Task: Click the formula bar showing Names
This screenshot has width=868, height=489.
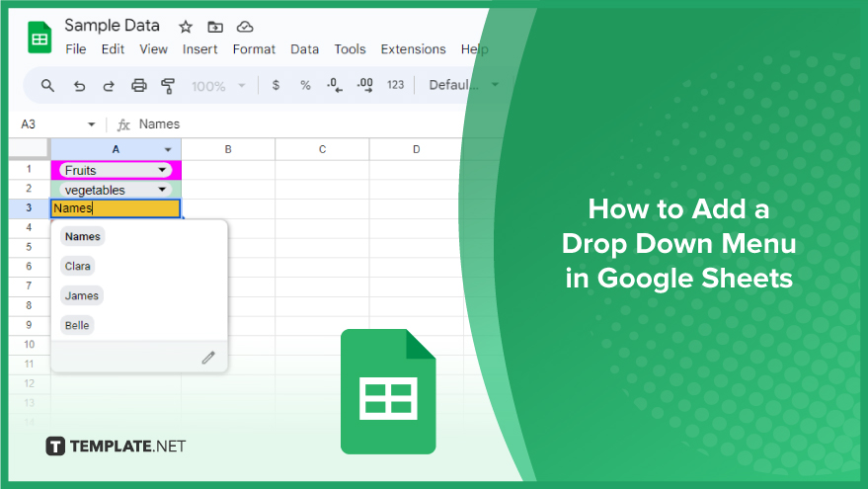Action: [159, 124]
